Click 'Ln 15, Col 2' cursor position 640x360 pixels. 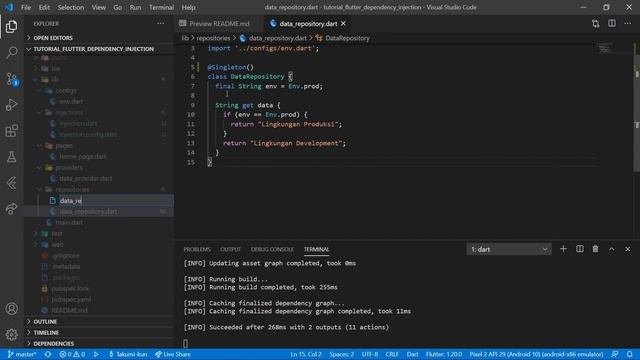point(306,354)
